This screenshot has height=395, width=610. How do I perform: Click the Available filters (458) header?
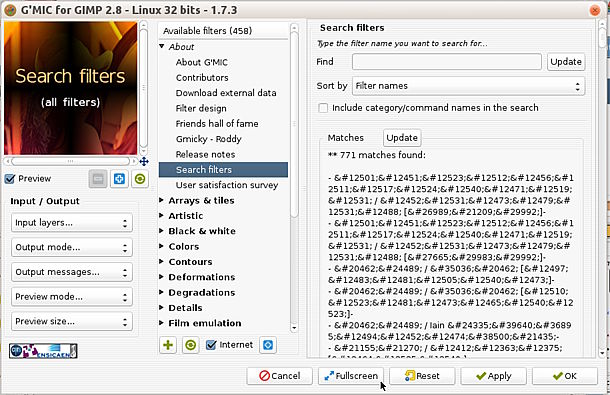[223, 31]
